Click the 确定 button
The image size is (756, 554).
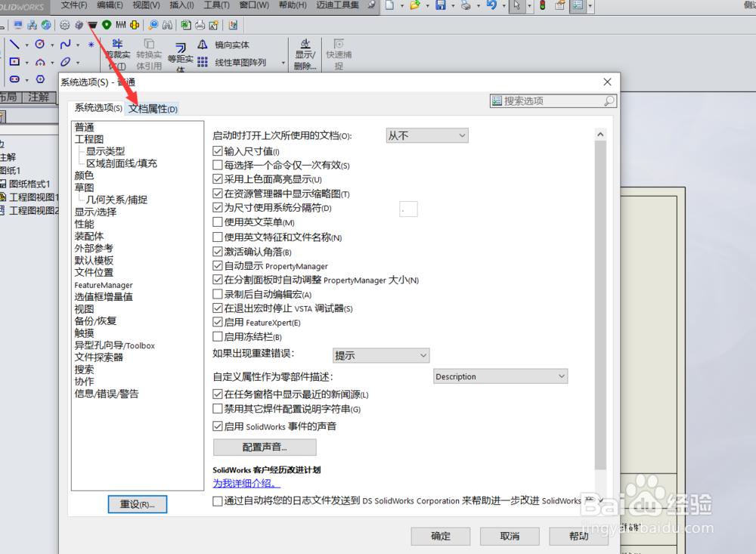pyautogui.click(x=440, y=536)
